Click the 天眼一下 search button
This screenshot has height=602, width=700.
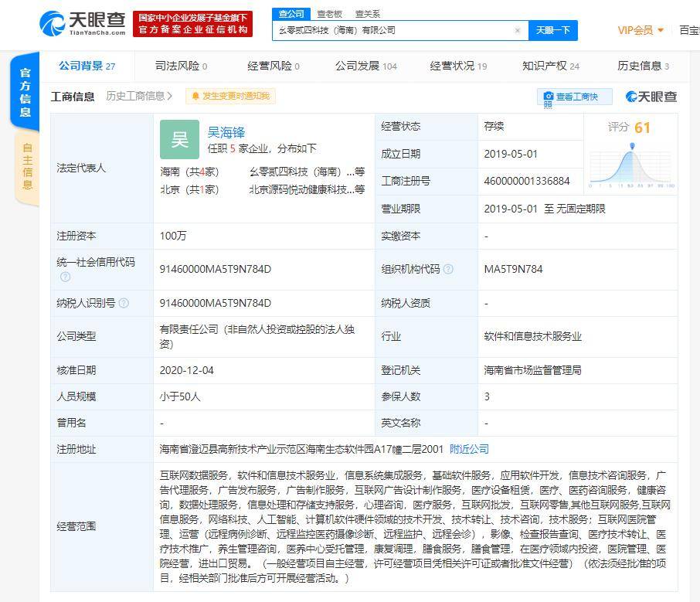point(553,30)
